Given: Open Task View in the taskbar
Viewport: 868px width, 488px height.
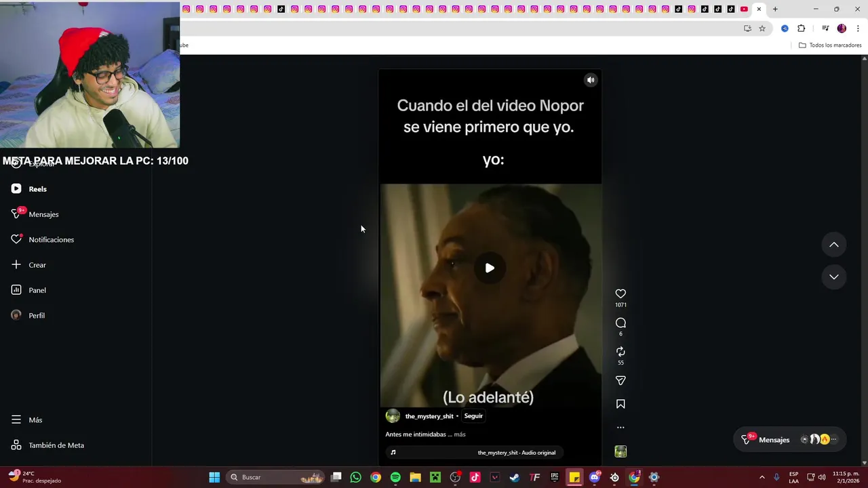Looking at the screenshot, I should [336, 477].
